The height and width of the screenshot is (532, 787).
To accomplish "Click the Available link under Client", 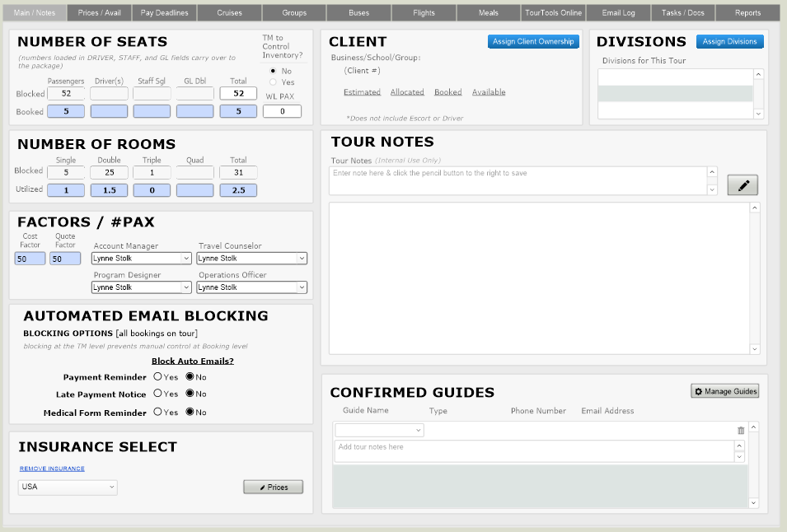I will tap(489, 91).
